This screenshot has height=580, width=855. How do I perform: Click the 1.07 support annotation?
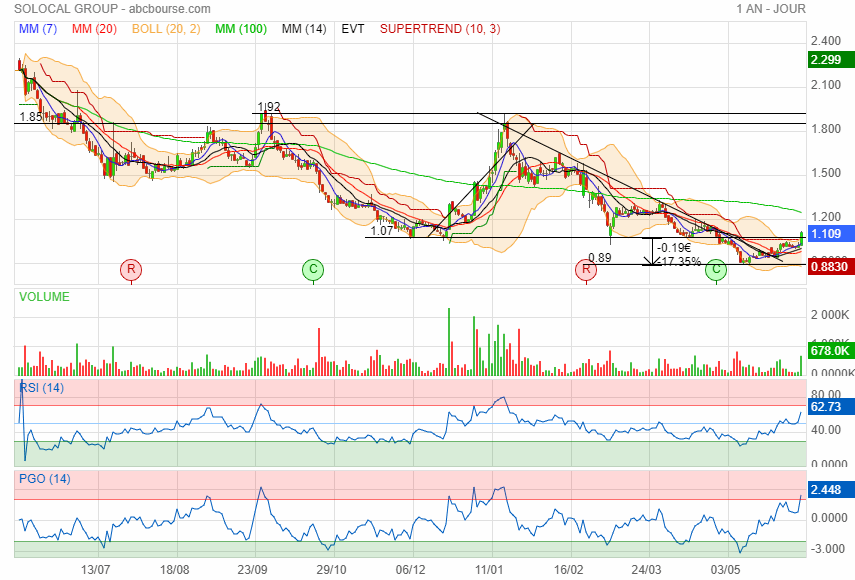pyautogui.click(x=382, y=231)
